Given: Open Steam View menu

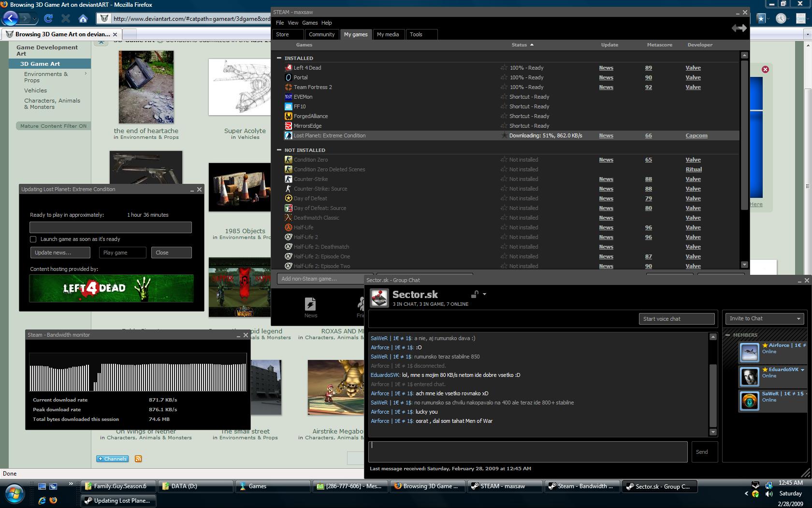Looking at the screenshot, I should click(x=293, y=23).
